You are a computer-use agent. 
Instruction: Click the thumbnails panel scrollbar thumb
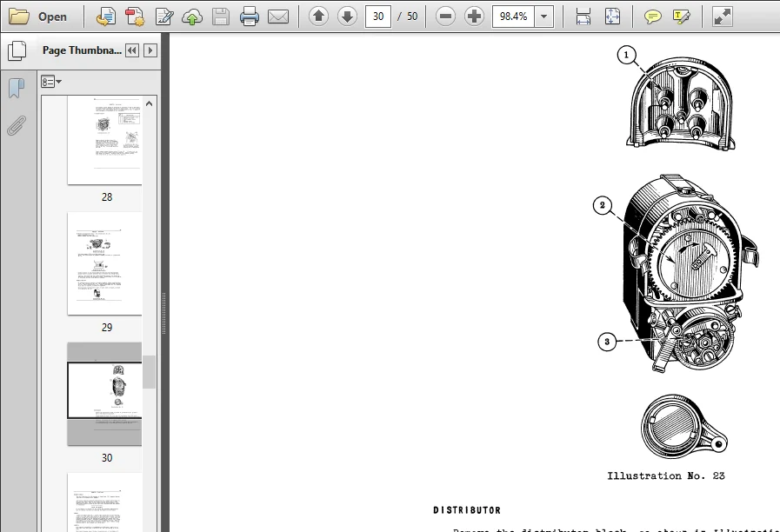click(x=150, y=371)
